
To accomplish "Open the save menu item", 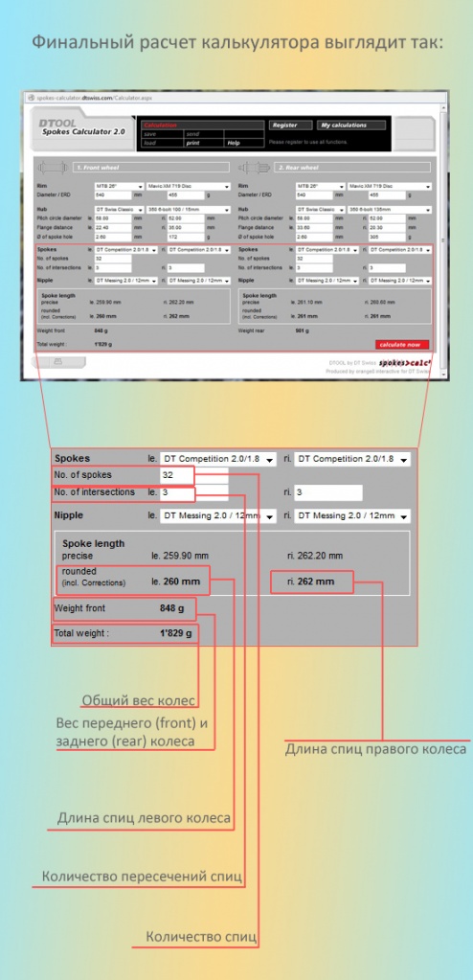I will pos(150,134).
